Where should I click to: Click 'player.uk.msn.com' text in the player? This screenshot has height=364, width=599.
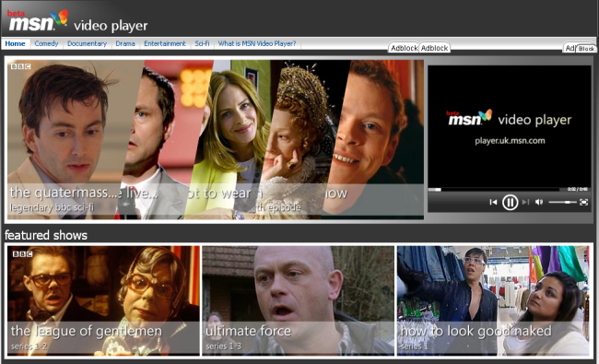510,141
